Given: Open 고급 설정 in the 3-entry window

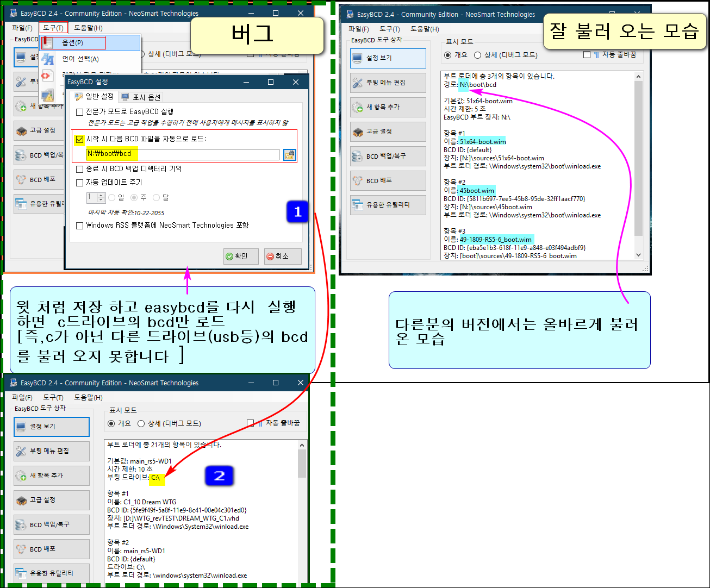Looking at the screenshot, I should (388, 132).
